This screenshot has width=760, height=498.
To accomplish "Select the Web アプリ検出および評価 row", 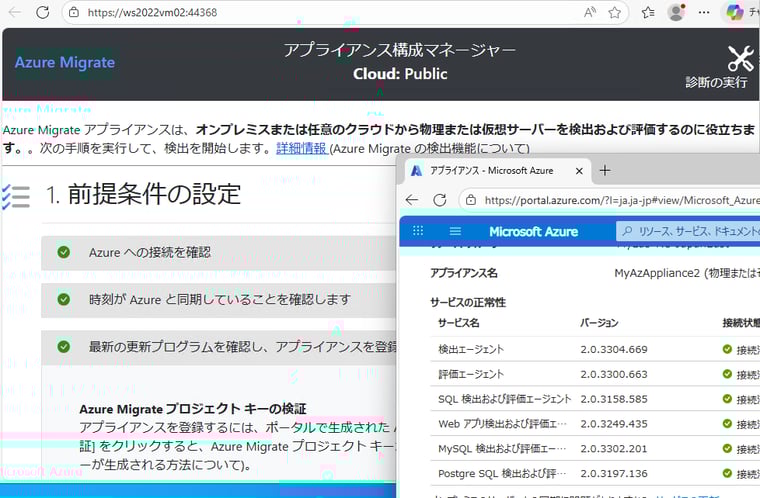I will (x=595, y=423).
